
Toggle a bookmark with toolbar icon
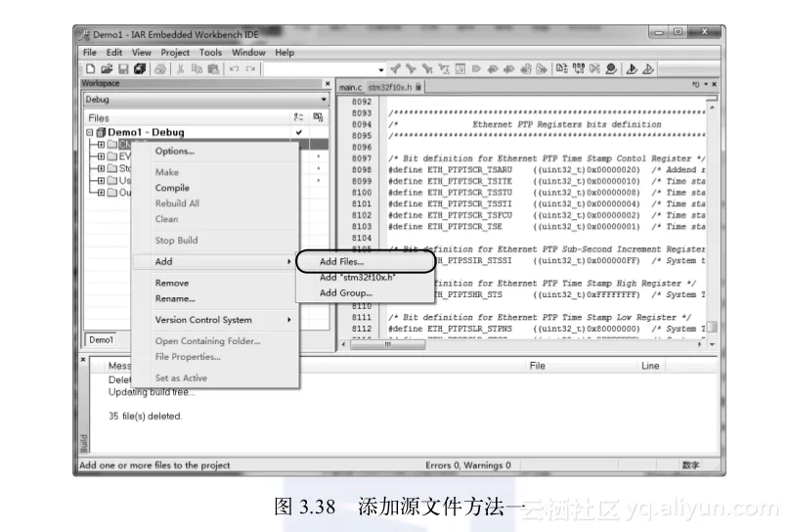[x=476, y=69]
